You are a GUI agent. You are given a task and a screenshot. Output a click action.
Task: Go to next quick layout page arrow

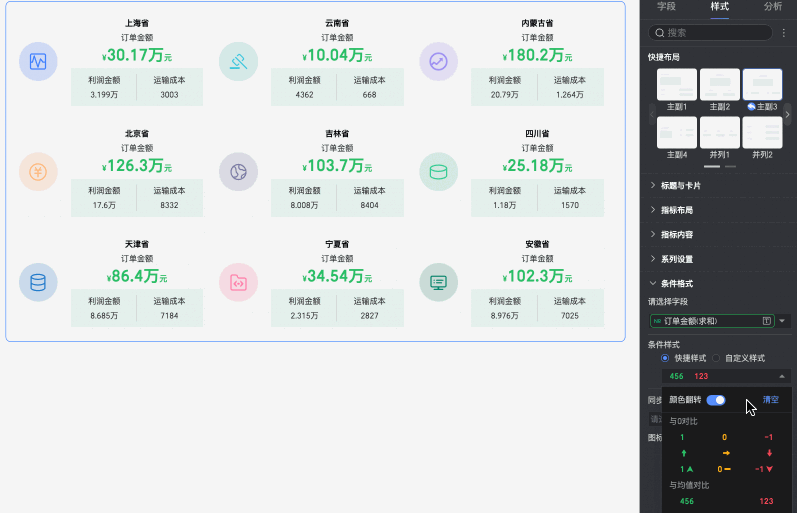coord(787,114)
